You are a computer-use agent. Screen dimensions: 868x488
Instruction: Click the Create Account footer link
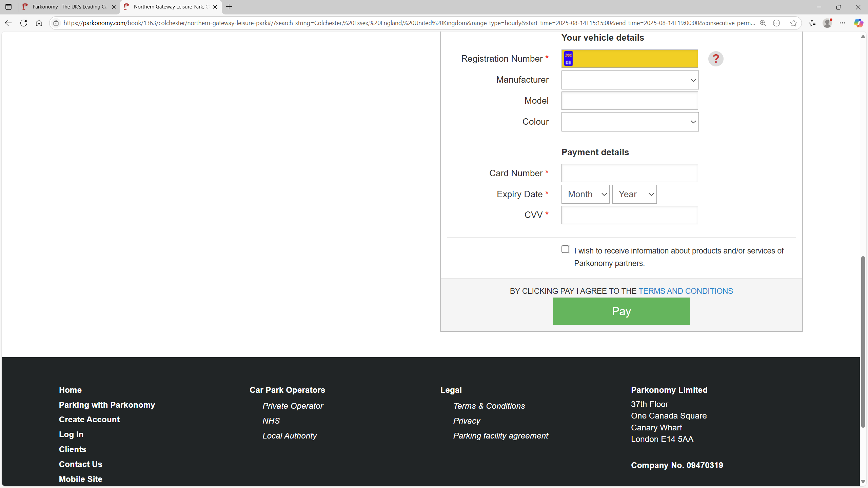(x=89, y=420)
